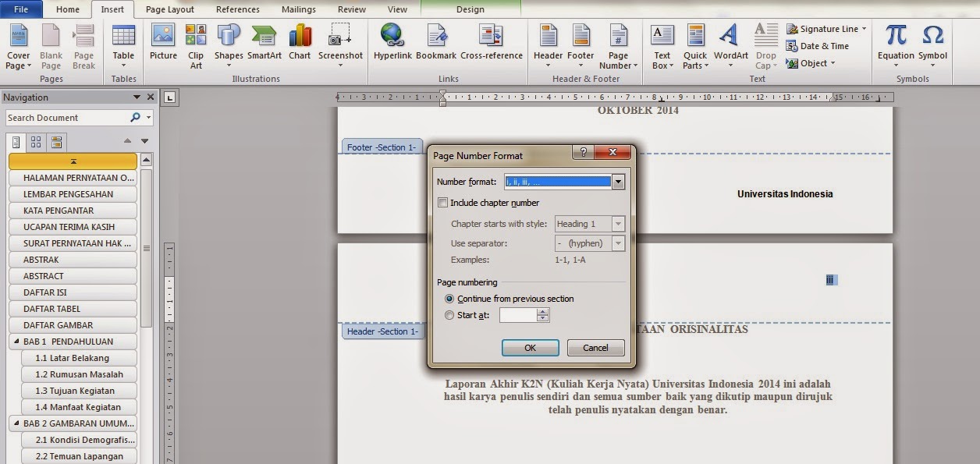Viewport: 980px width, 464px height.
Task: Open Clip Art pane
Action: 196,47
